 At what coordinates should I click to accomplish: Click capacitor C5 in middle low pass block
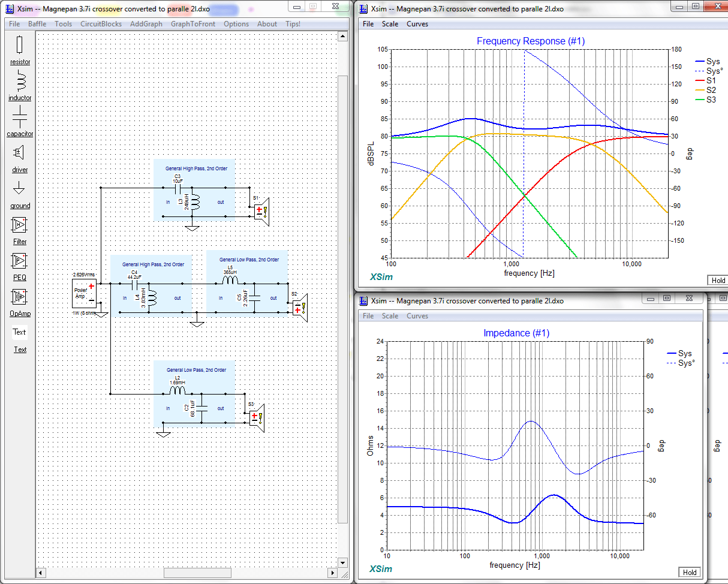coord(254,297)
